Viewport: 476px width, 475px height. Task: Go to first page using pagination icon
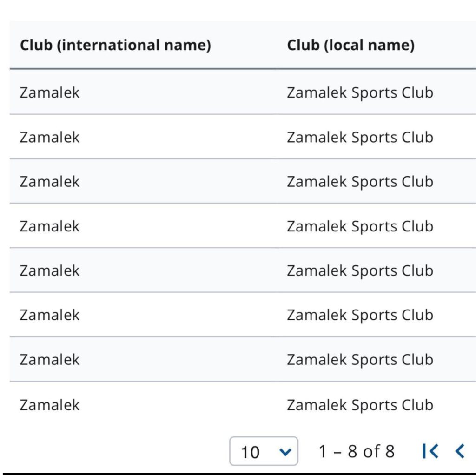tap(431, 450)
